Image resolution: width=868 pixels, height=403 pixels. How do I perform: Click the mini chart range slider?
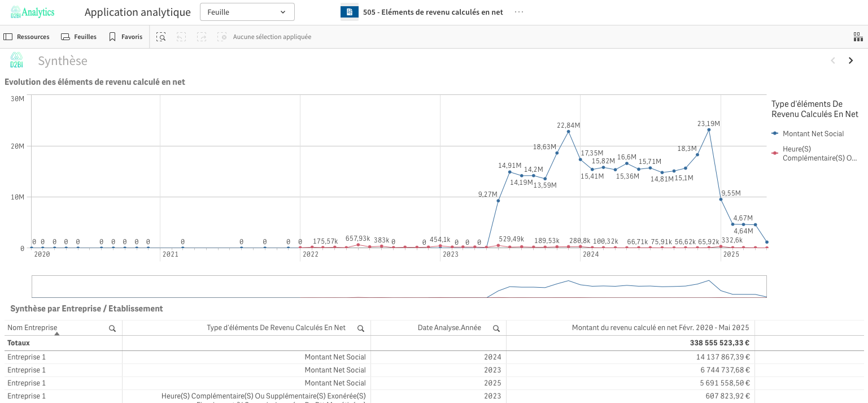point(399,287)
